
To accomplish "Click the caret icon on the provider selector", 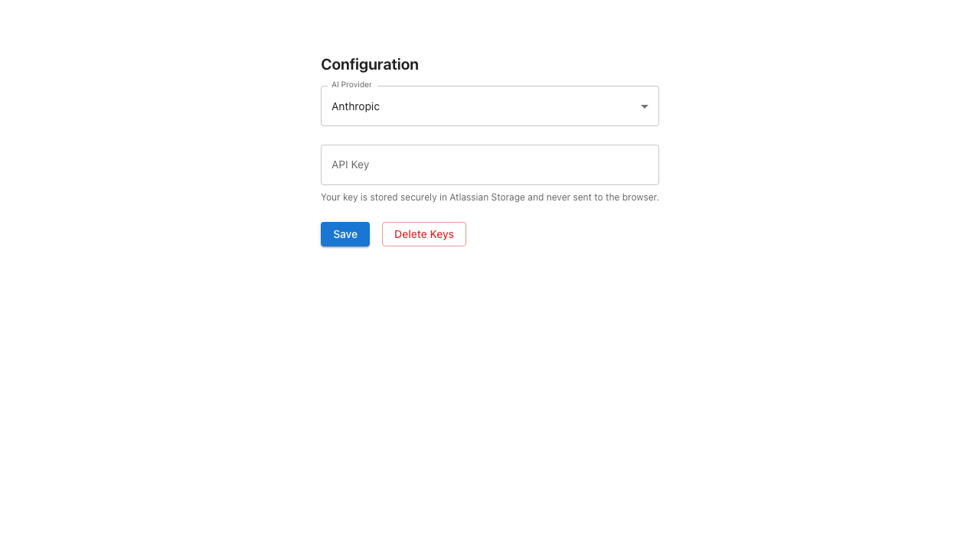I will 644,106.
